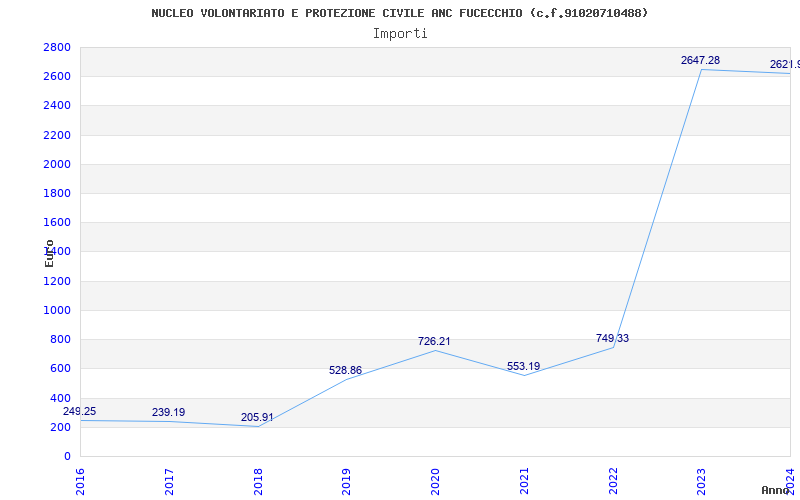Click the y-axis tick label 1600
The height and width of the screenshot is (500, 800).
point(57,222)
